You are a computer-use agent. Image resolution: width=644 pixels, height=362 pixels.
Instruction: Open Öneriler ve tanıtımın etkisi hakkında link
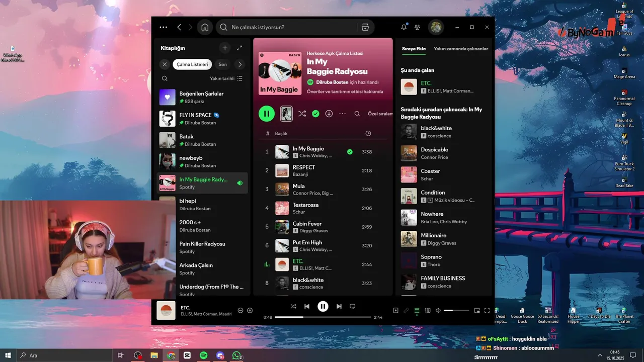[345, 92]
